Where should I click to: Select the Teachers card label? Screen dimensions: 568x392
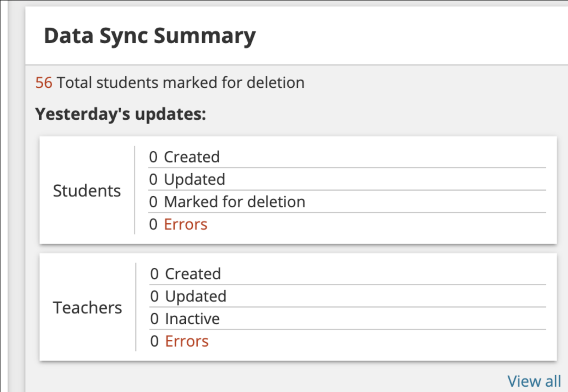point(87,307)
